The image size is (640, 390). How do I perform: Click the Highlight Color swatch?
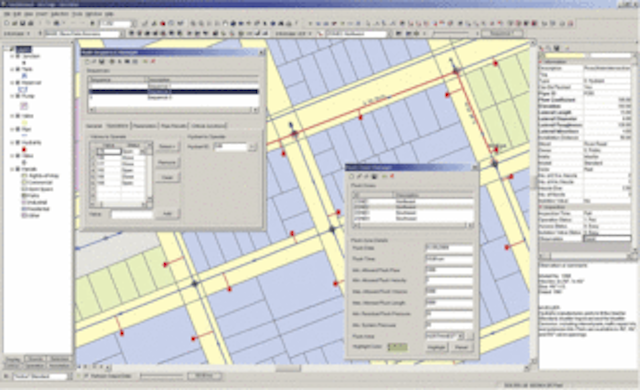[398, 347]
